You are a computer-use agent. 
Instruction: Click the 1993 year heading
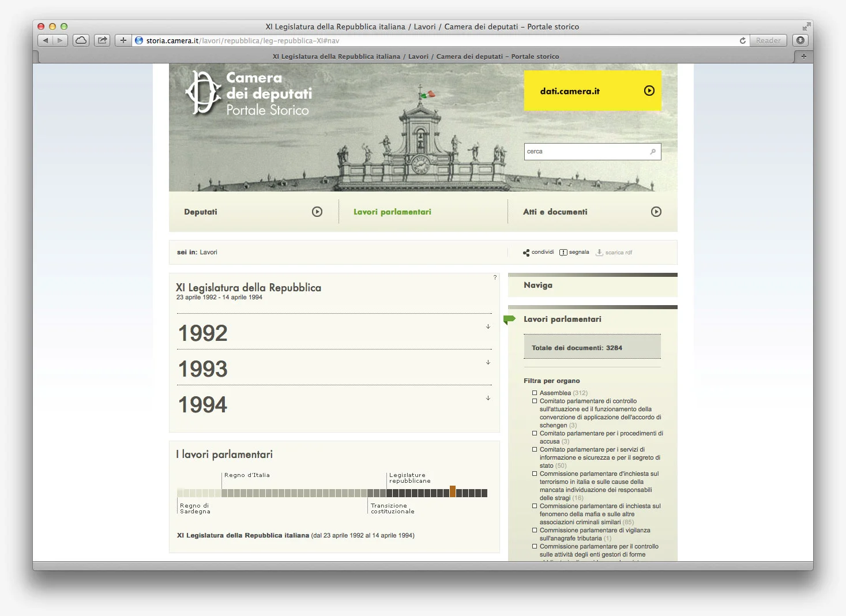coord(202,369)
